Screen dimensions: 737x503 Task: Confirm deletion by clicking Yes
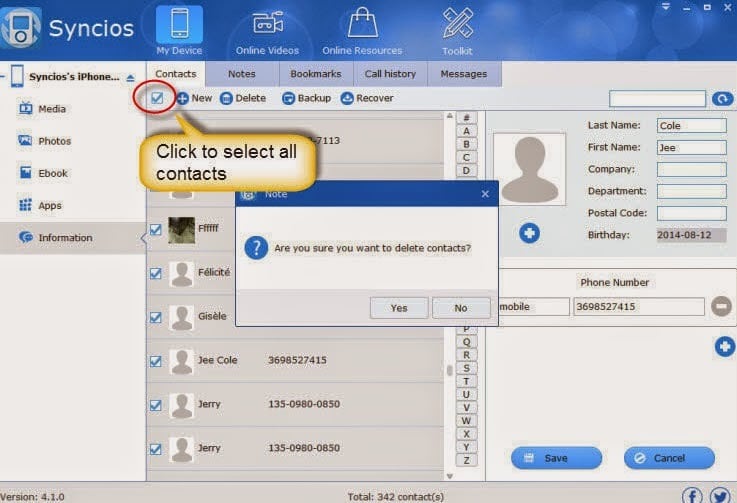[399, 308]
